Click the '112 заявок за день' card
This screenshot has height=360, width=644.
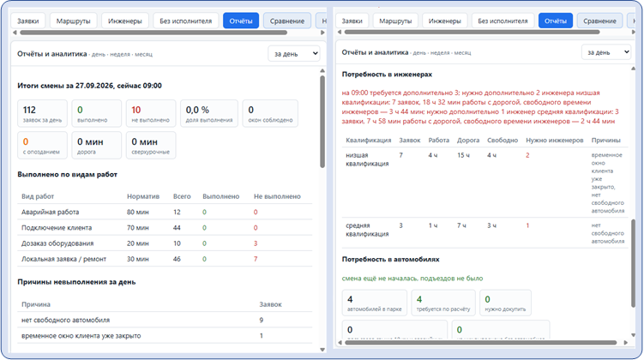[42, 113]
